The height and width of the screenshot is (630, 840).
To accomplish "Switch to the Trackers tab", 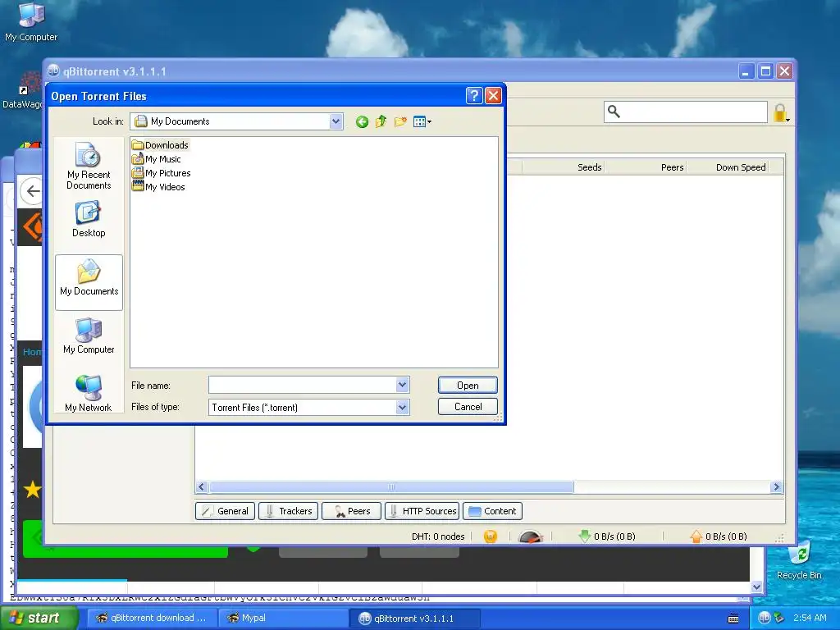I will (288, 511).
